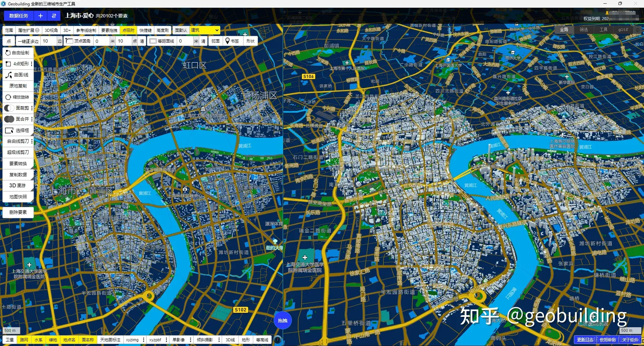644x346 pixels.
Task: Click the info icon next to gltf
Action: [x=638, y=30]
